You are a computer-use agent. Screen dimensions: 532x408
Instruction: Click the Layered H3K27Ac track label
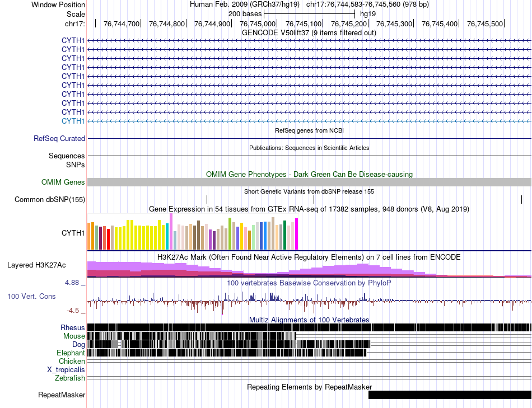tap(36, 265)
